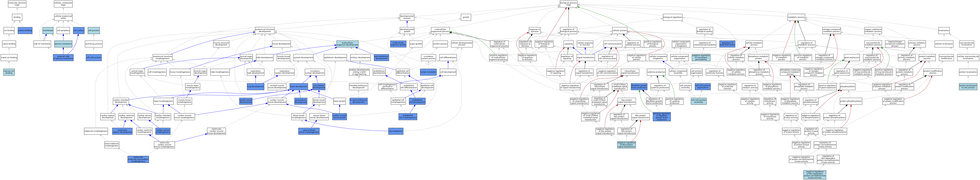The image size is (980, 180).
Task: Select the 'trabecula morphogenesis' node
Action: (x=96, y=131)
